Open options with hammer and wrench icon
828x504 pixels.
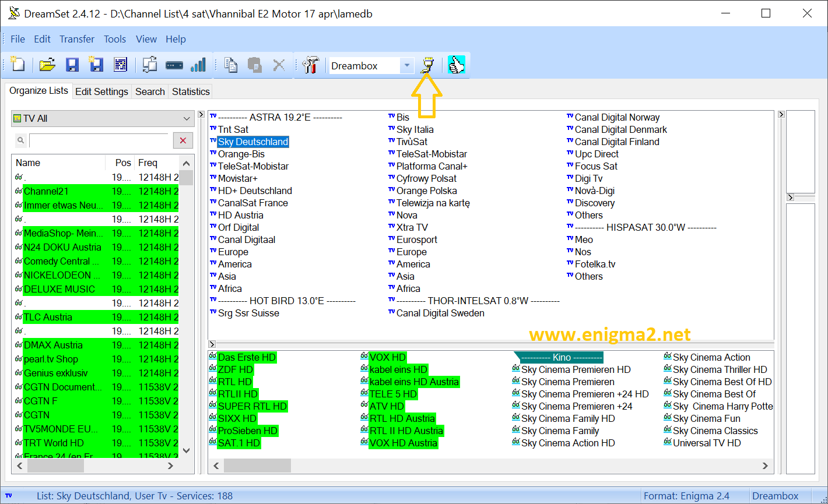312,65
